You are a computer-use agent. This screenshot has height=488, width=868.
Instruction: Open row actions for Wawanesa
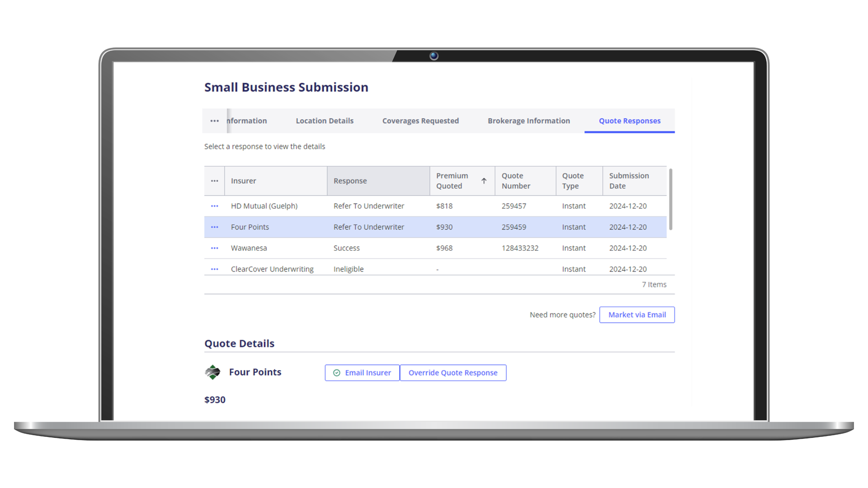point(214,248)
